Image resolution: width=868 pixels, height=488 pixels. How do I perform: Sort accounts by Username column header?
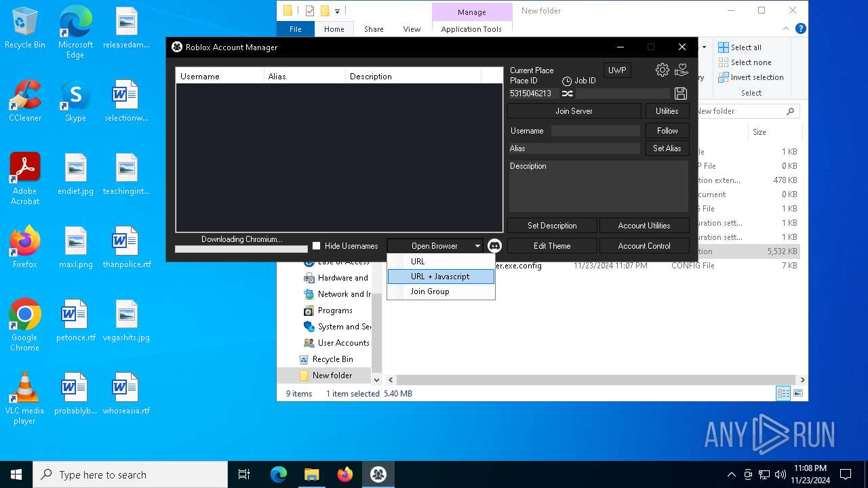[220, 77]
